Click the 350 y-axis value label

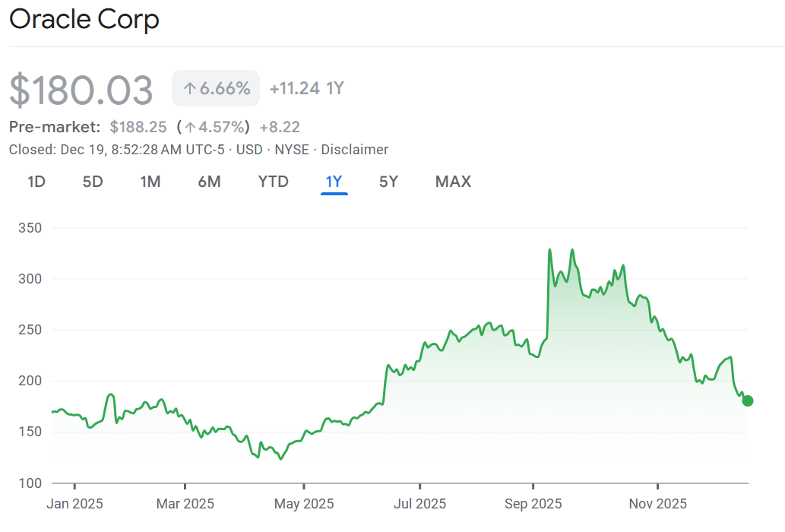30,228
